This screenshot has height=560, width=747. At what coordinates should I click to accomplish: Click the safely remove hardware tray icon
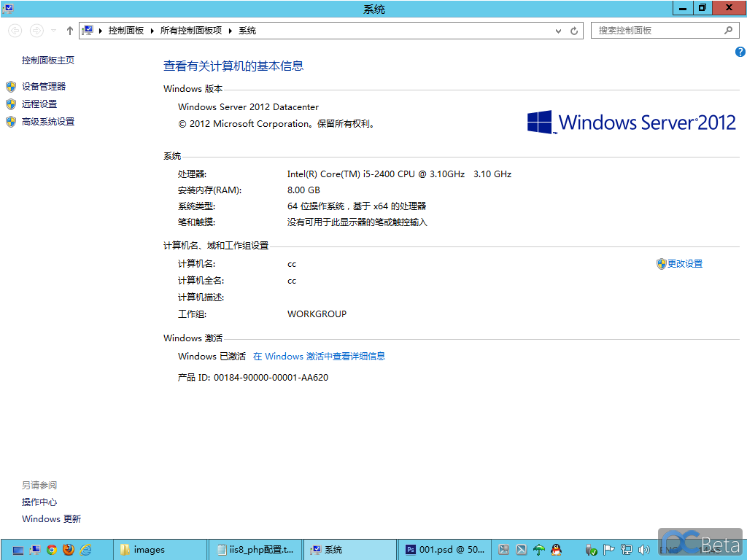point(591,550)
